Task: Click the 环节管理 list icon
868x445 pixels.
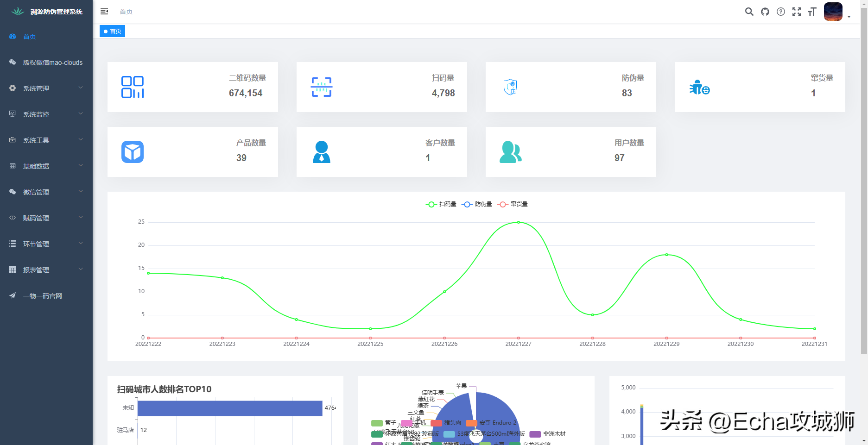Action: click(x=13, y=244)
